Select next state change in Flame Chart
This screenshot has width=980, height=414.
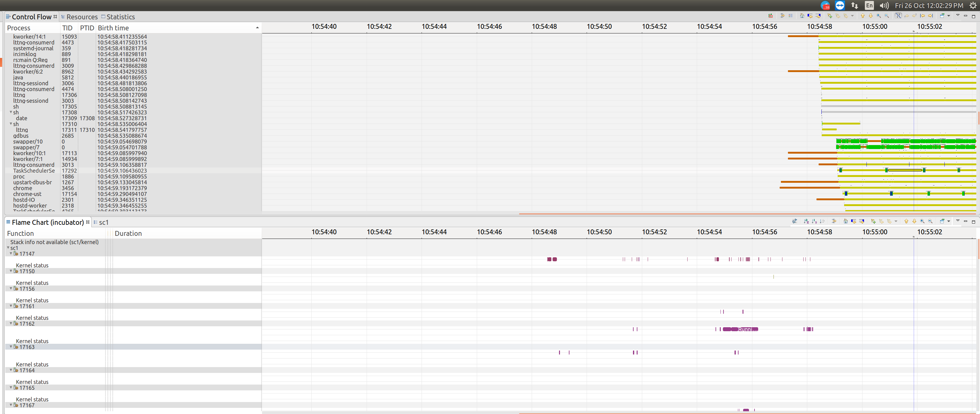862,221
